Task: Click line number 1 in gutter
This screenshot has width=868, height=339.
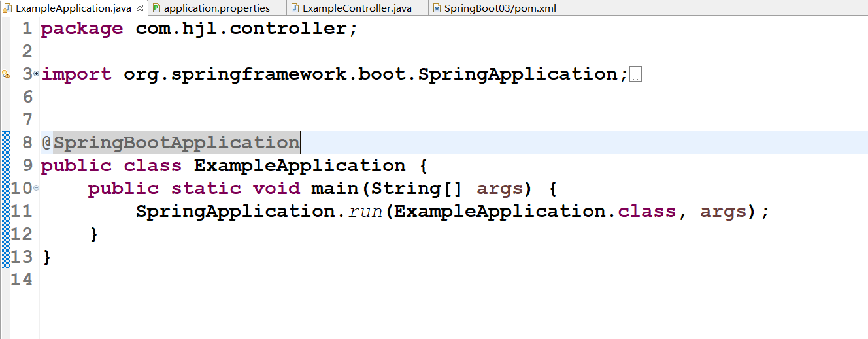Action: pyautogui.click(x=26, y=29)
